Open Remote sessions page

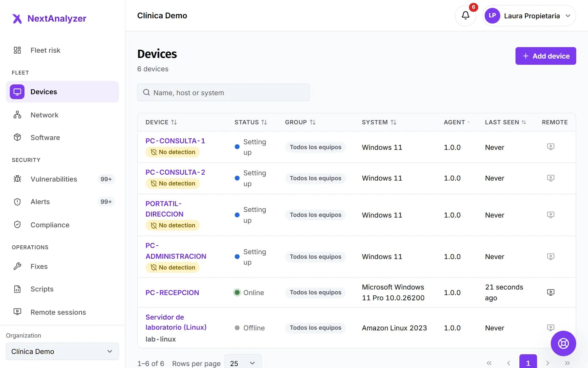coord(62,312)
